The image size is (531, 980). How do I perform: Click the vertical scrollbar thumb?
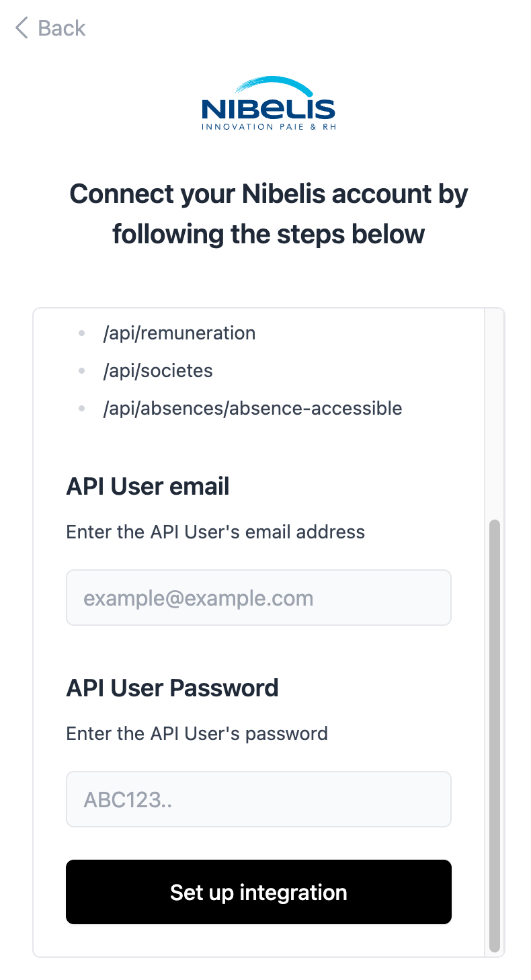coord(494,735)
